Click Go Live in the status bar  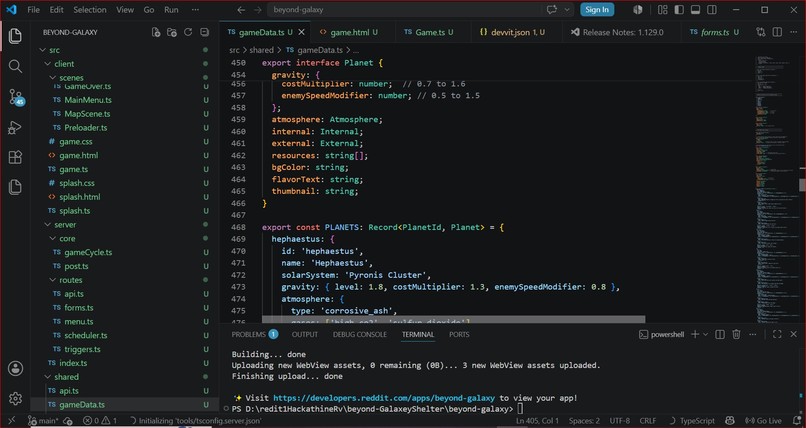(x=763, y=421)
